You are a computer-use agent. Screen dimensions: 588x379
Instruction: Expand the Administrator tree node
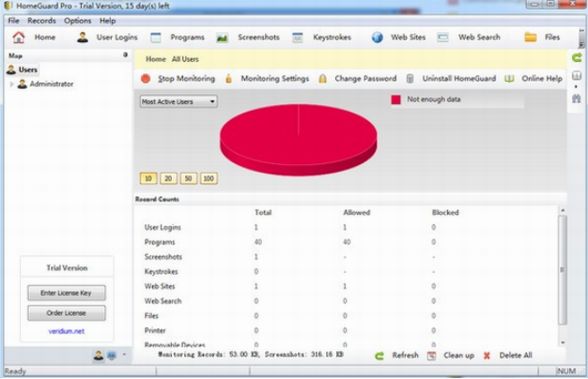tap(11, 84)
